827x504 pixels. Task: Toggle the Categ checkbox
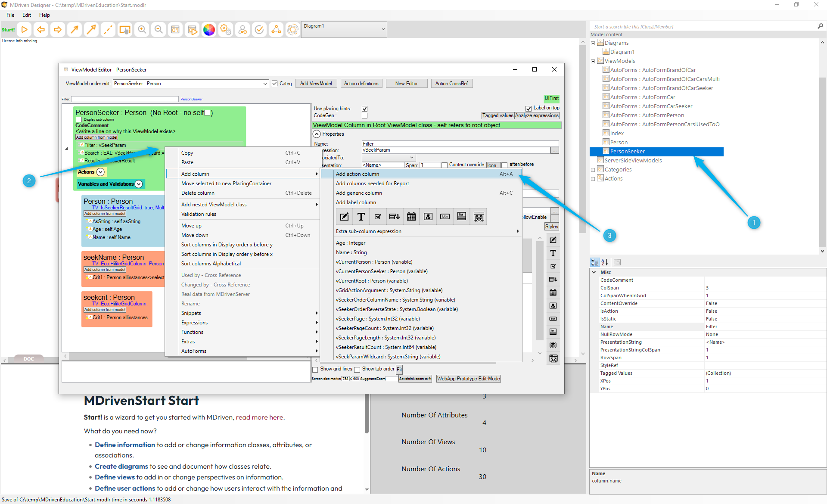coord(275,84)
